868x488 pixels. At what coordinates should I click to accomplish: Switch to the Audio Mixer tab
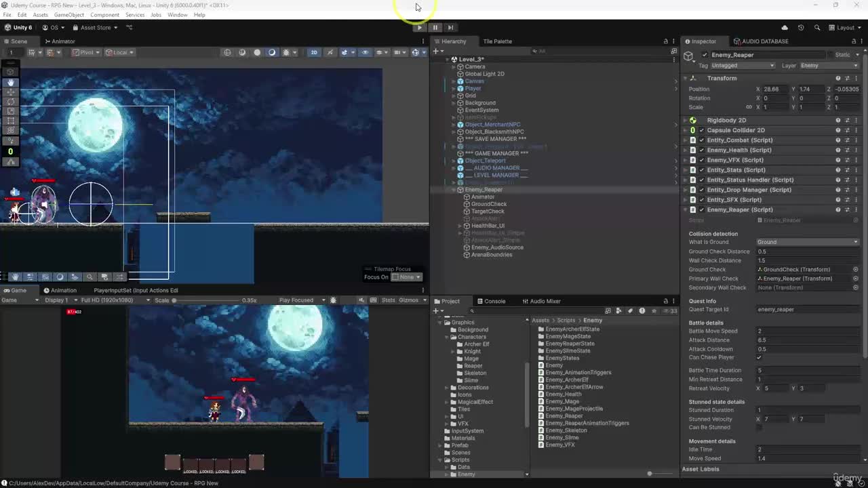coord(540,301)
